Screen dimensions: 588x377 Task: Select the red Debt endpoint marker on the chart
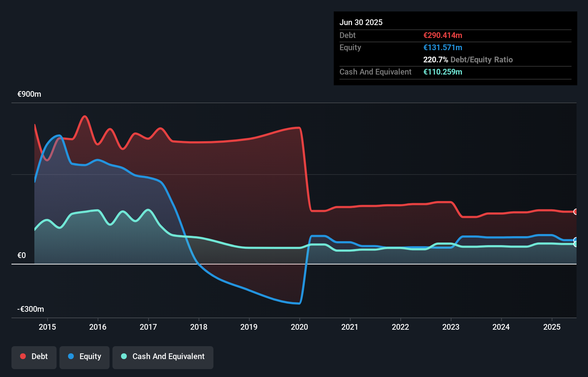pos(576,212)
